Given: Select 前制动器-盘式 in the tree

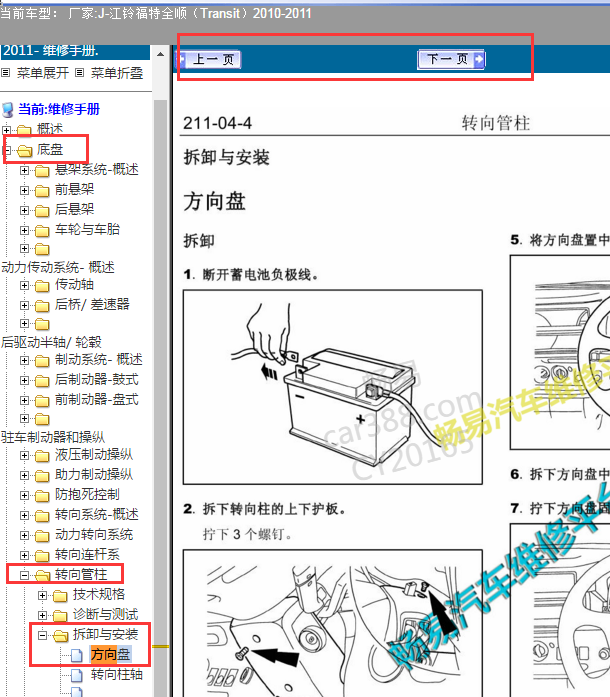Looking at the screenshot, I should 97,399.
